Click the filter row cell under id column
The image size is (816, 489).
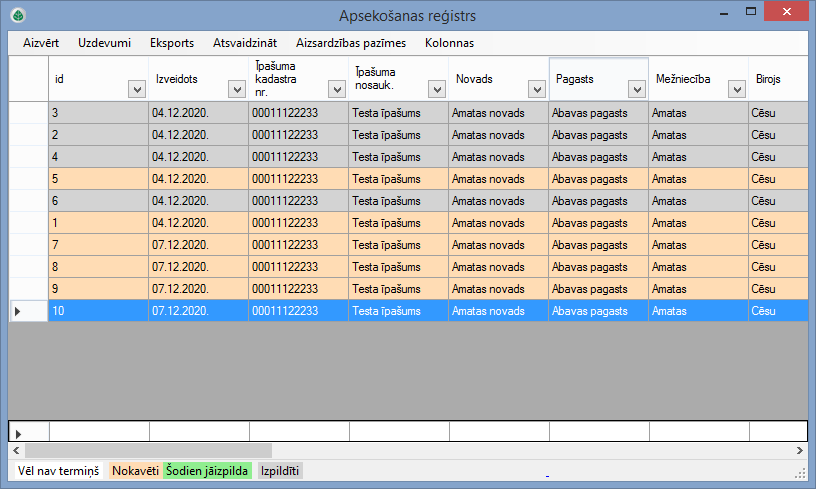pos(98,431)
